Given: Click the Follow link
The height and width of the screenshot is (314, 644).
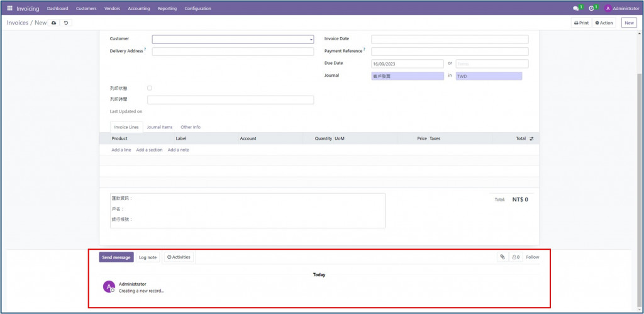Looking at the screenshot, I should 532,257.
